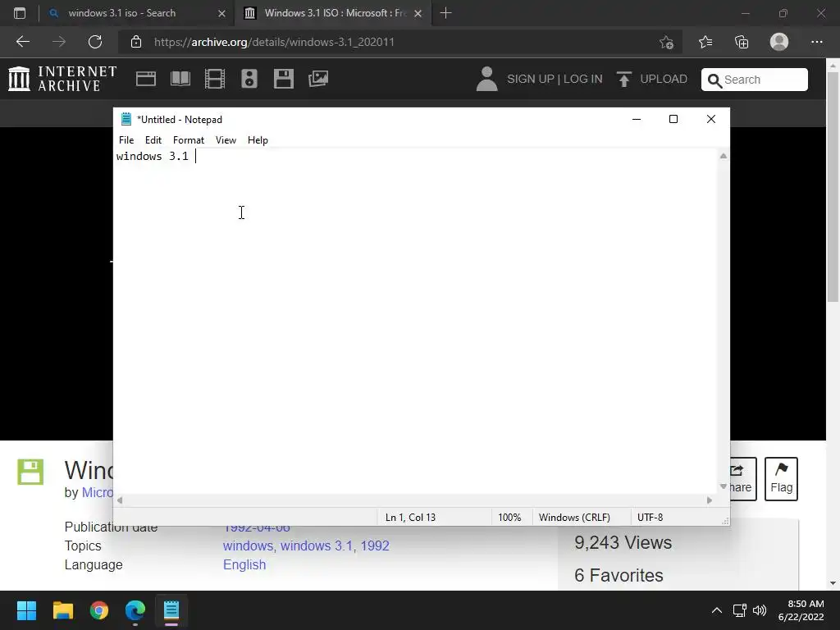840x630 pixels.
Task: Click UPLOAD link
Action: [x=664, y=79]
